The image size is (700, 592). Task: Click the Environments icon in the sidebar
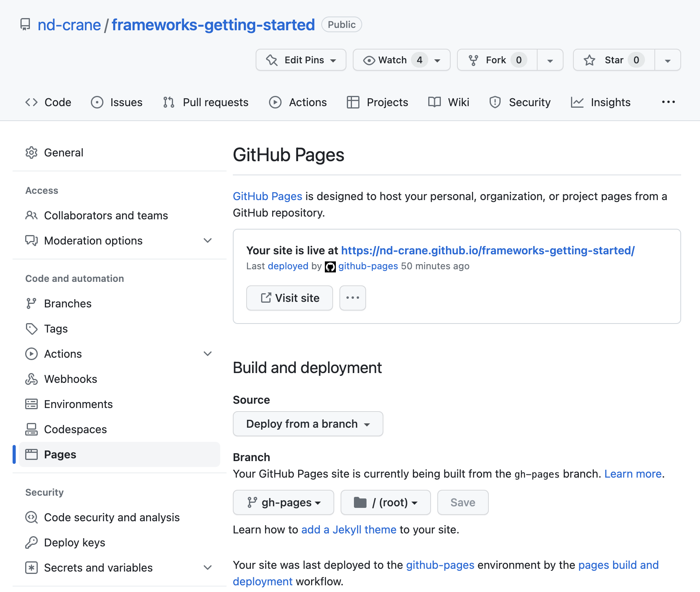pyautogui.click(x=31, y=404)
